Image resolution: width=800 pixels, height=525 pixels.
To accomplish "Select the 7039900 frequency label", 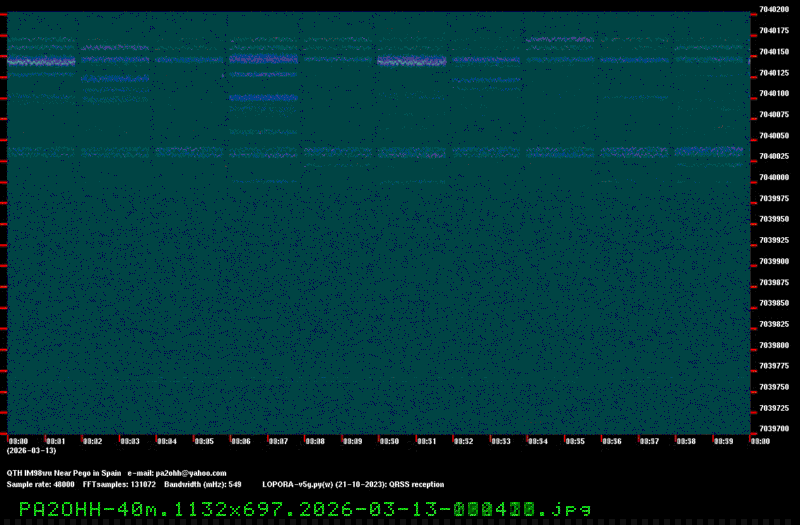I will point(776,262).
